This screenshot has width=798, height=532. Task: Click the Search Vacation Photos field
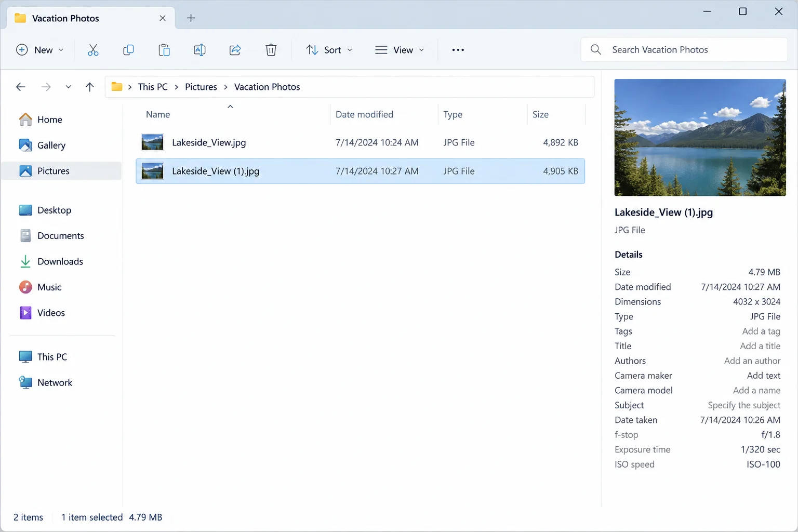[684, 50]
